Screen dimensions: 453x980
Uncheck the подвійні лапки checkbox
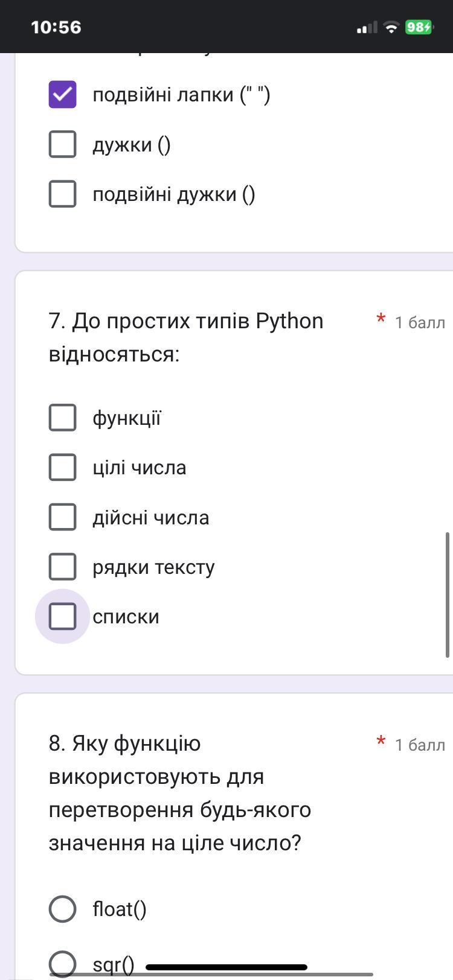pyautogui.click(x=62, y=95)
